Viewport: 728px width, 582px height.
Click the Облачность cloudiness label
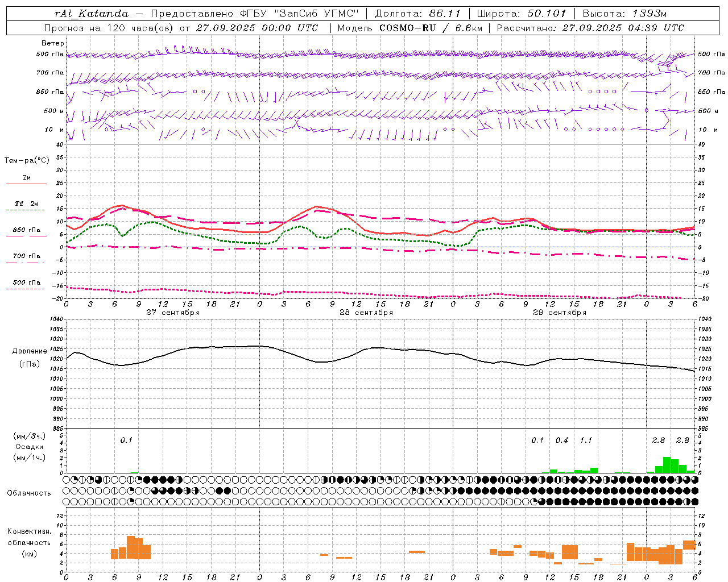[29, 493]
